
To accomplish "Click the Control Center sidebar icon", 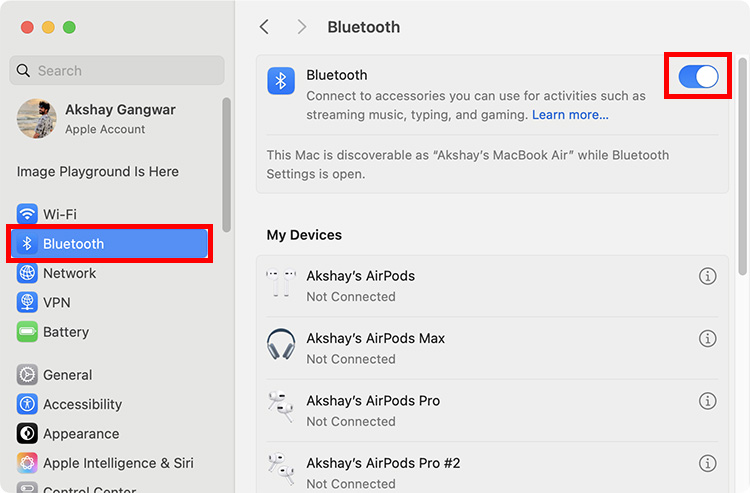I will [x=27, y=488].
